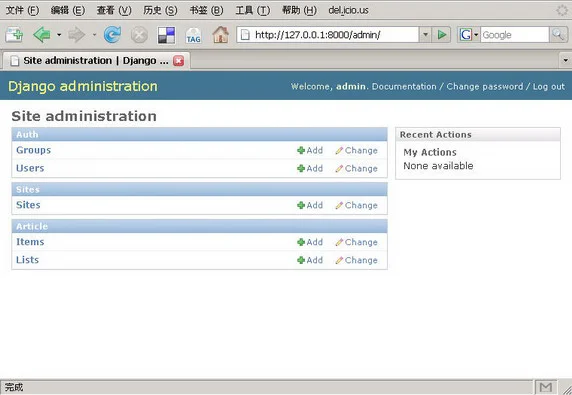
Task: Open the del.icio.us menu
Action: point(348,10)
